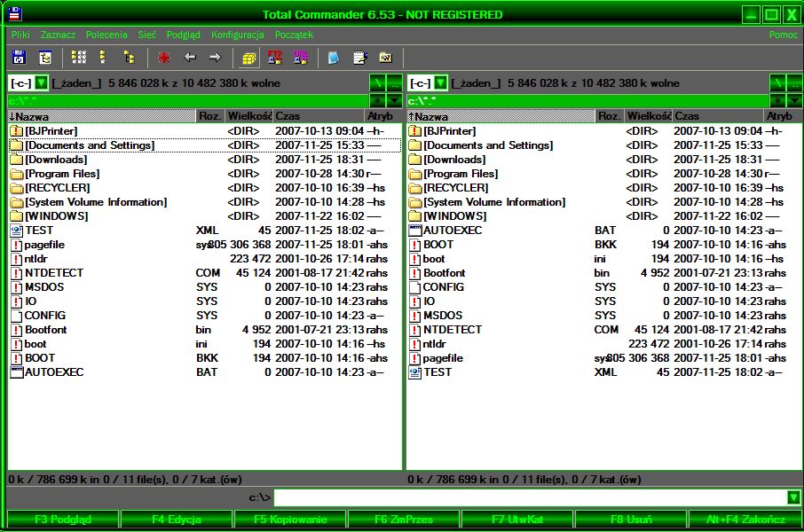804x532 pixels.
Task: Expand the command line history dropdown
Action: pos(793,497)
